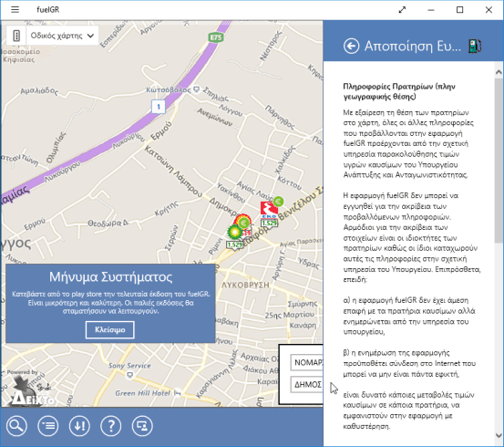
Task: Go back using the arrow circle icon
Action: point(351,46)
